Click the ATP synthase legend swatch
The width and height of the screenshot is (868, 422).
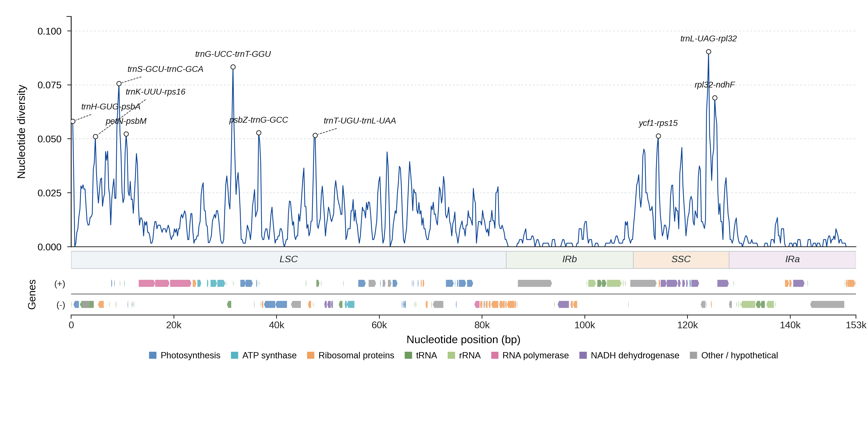235,355
